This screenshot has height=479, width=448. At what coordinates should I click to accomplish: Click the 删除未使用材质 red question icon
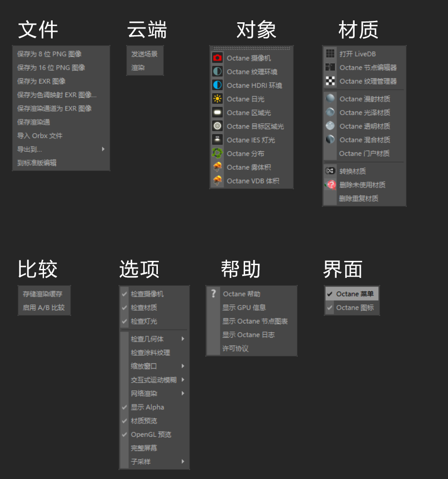pos(330,184)
